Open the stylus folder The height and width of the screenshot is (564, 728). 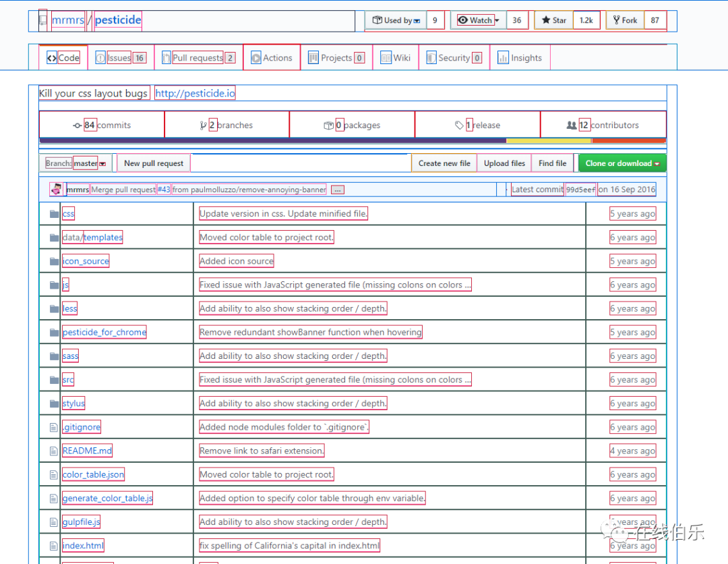[74, 403]
